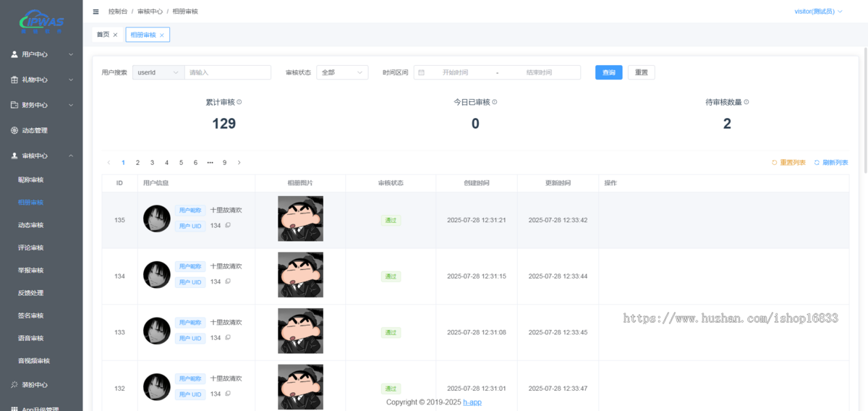The height and width of the screenshot is (411, 868).
Task: Go to the next pagination page arrow
Action: tap(239, 163)
